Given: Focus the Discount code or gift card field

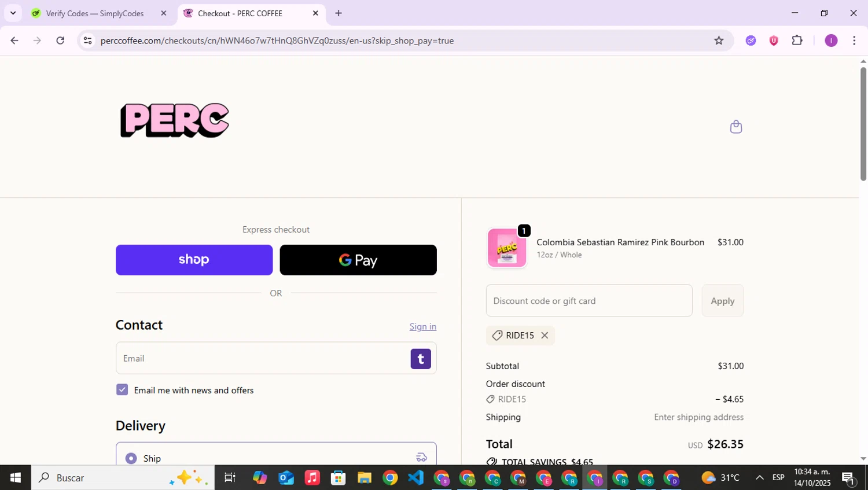Looking at the screenshot, I should point(589,301).
